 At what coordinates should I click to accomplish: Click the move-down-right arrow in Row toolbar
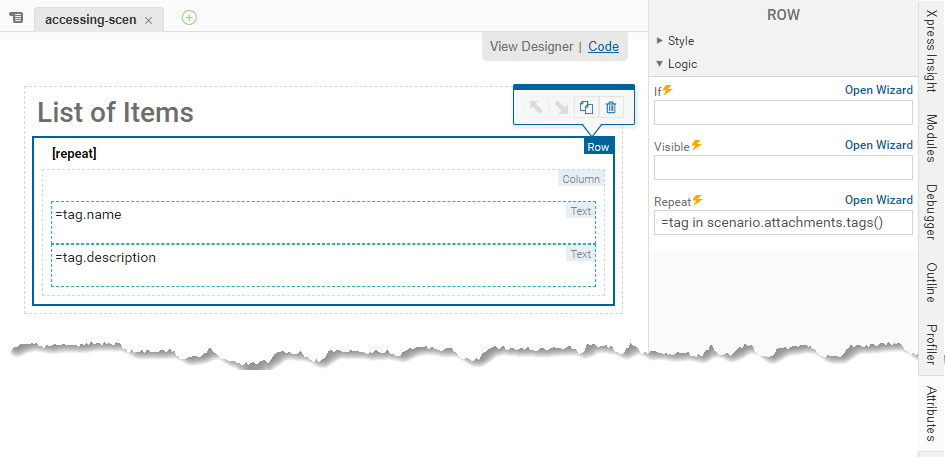coord(561,107)
